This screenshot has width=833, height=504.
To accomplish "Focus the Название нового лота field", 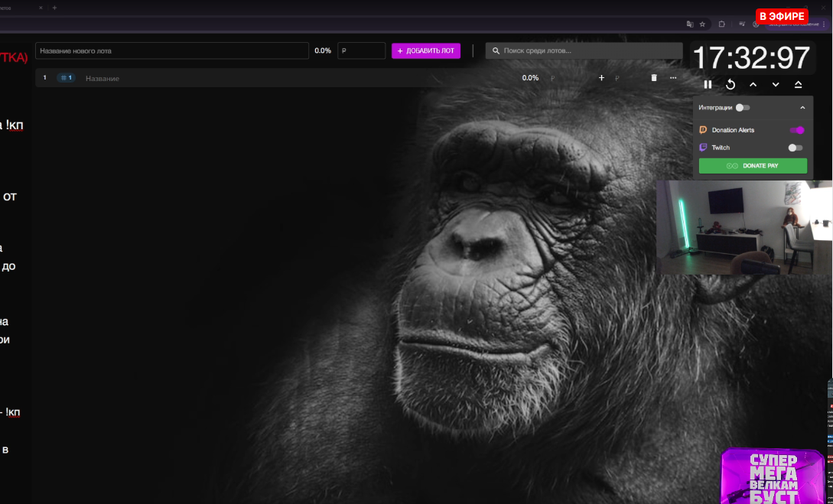I will pos(172,51).
